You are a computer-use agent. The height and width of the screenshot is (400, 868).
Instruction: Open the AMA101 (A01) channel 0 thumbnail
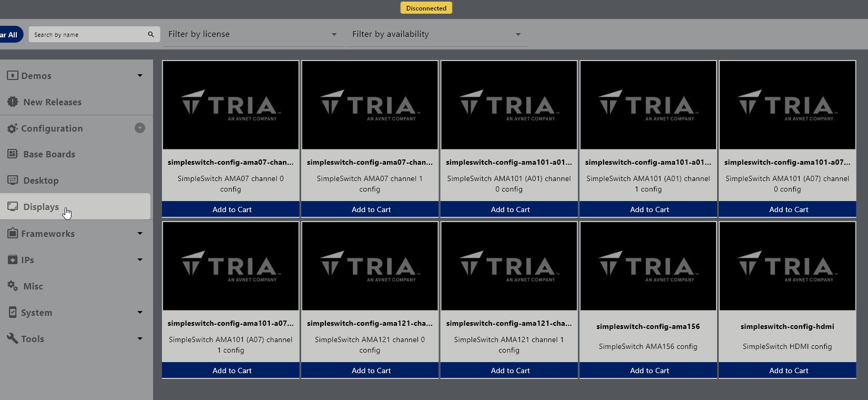point(509,105)
